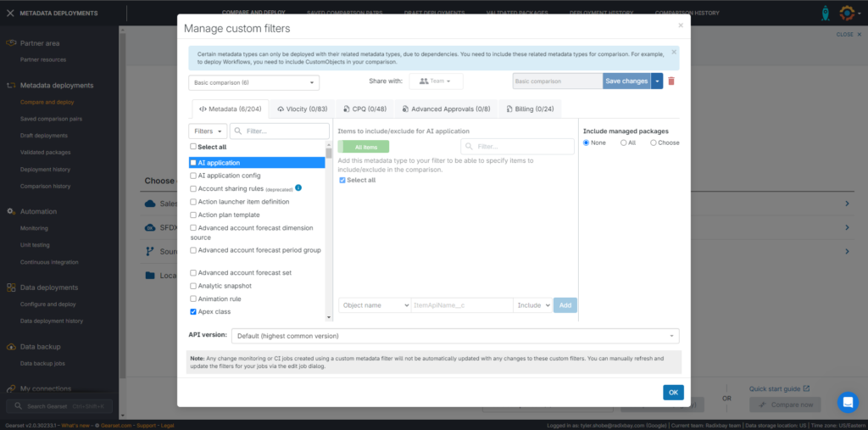Click the Quick start guide external link icon

point(807,388)
